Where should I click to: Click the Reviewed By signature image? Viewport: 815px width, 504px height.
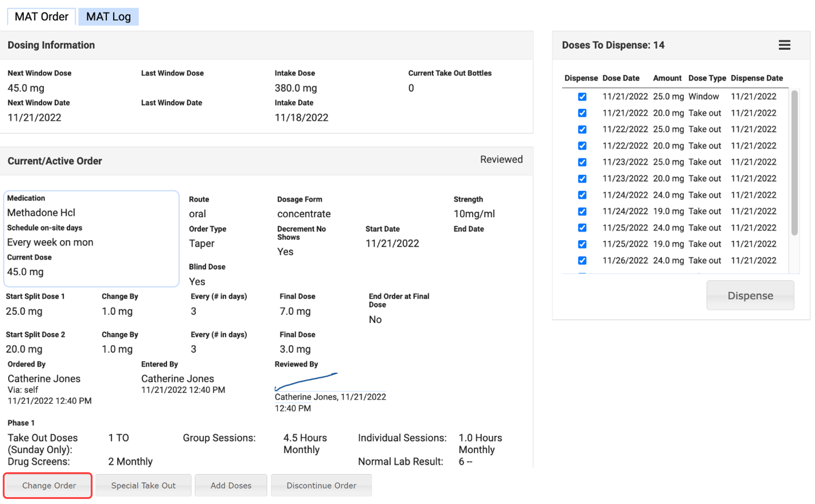coord(306,382)
